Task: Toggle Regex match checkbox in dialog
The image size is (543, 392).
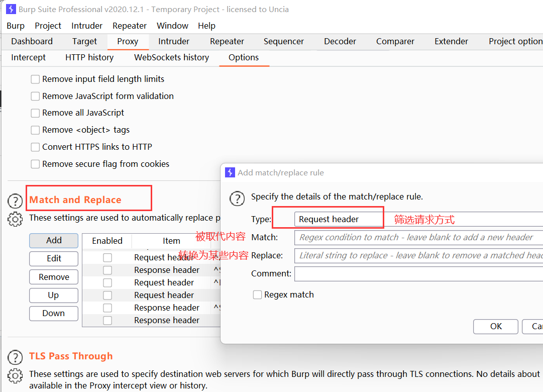Action: (257, 295)
